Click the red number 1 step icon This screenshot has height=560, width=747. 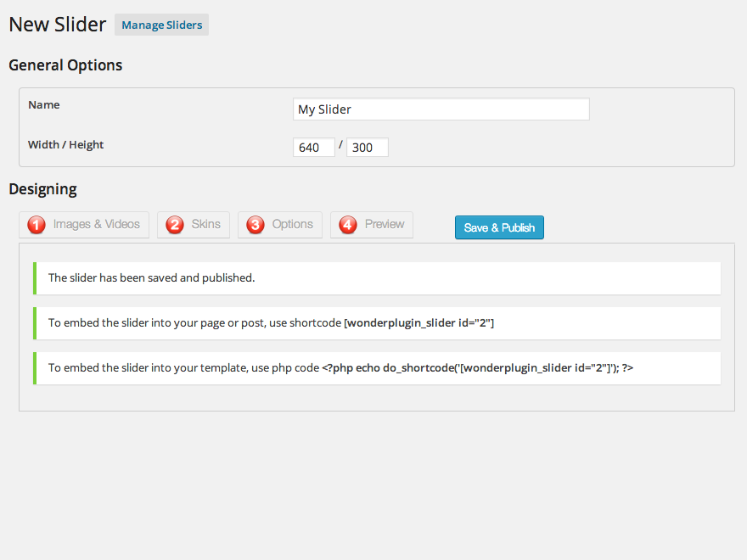[x=37, y=225]
